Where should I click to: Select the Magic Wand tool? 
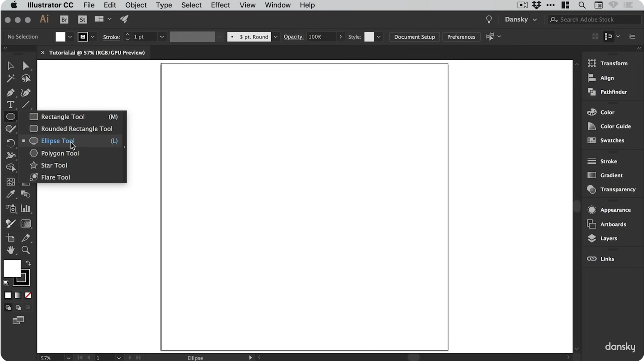[x=10, y=78]
